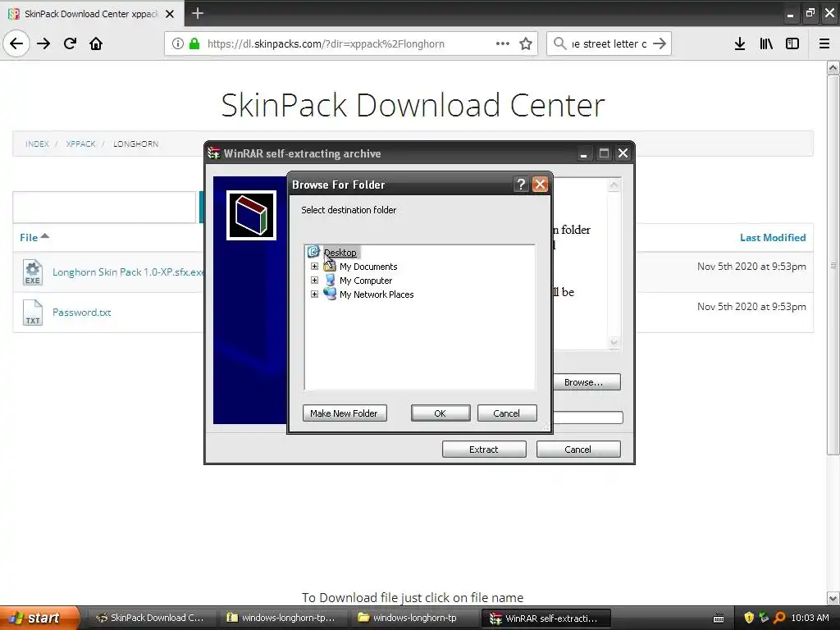The width and height of the screenshot is (840, 630).
Task: Open the Windows start menu
Action: (x=39, y=618)
